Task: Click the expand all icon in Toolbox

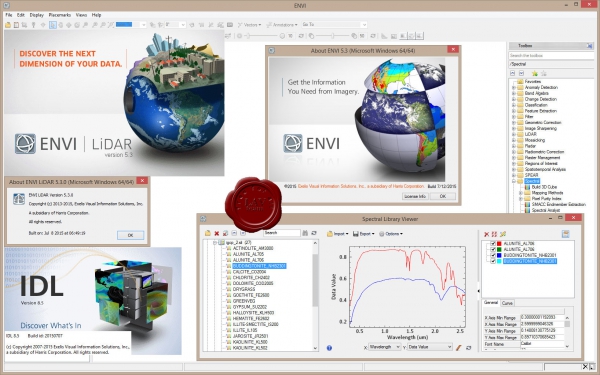Action: pyautogui.click(x=521, y=73)
